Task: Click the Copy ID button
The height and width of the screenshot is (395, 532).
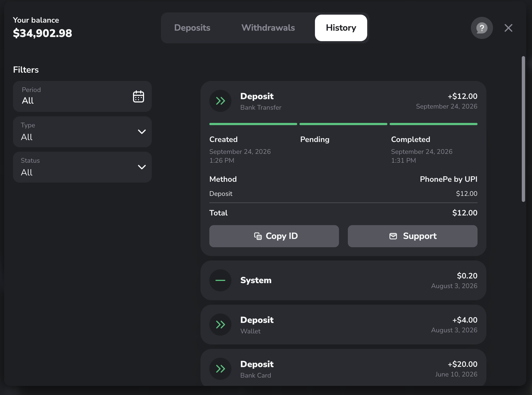Action: [x=274, y=236]
